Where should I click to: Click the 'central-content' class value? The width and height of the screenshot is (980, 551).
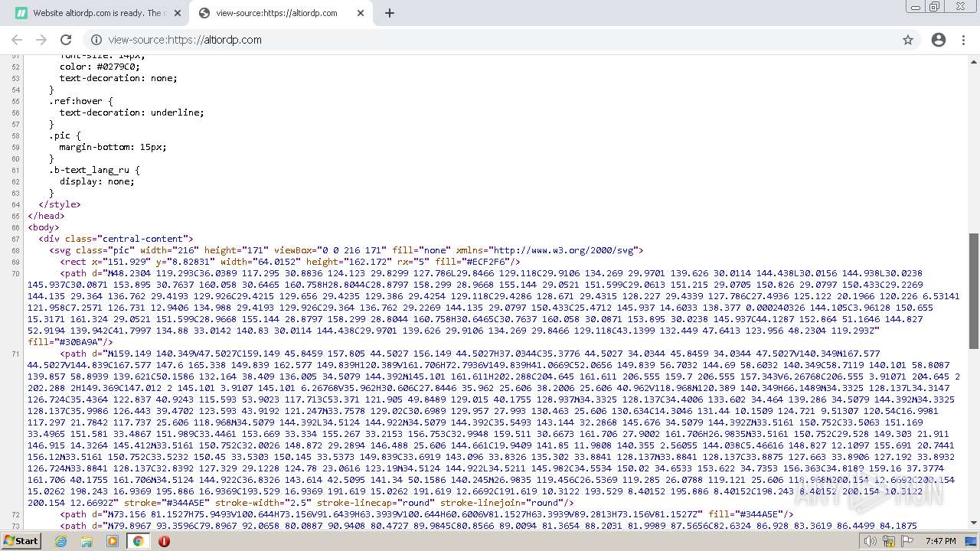tap(142, 239)
